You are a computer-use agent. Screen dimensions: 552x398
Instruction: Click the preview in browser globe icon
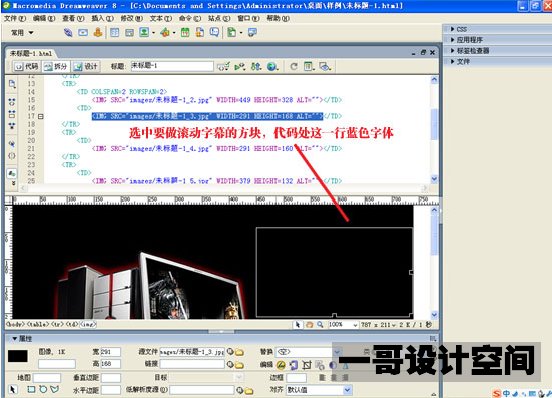[272, 66]
